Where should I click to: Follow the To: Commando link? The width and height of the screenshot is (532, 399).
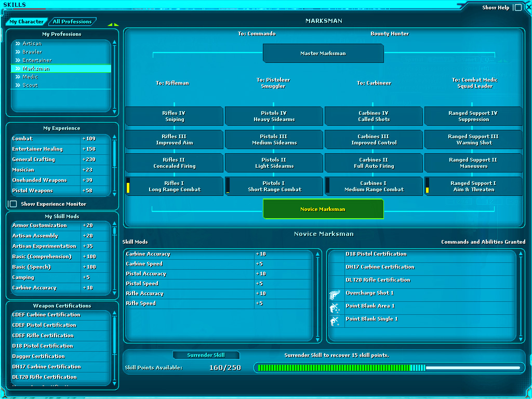(x=257, y=34)
